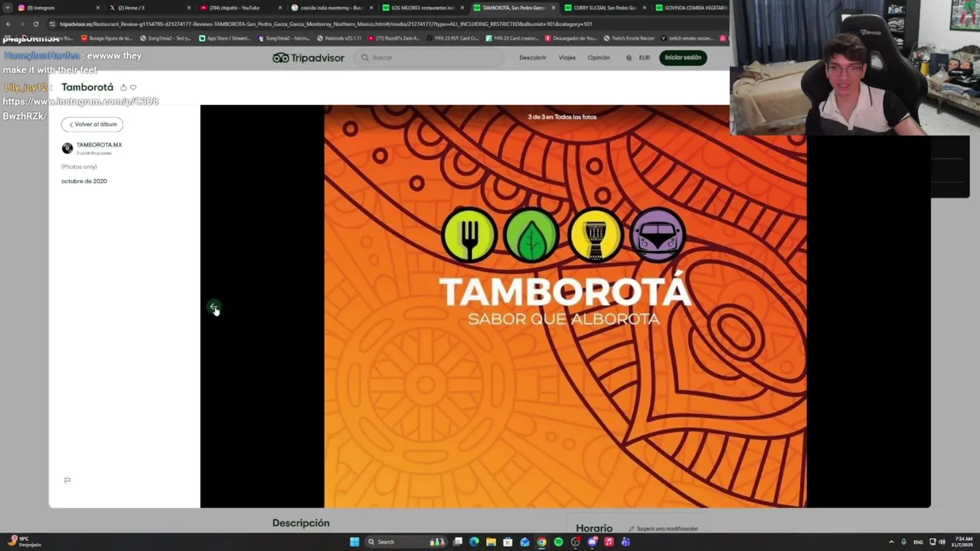The height and width of the screenshot is (551, 980).
Task: Open Discord from the taskbar
Action: [592, 542]
